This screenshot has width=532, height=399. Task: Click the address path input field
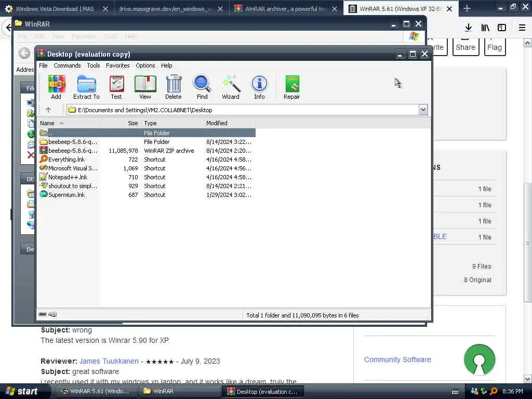click(x=243, y=110)
